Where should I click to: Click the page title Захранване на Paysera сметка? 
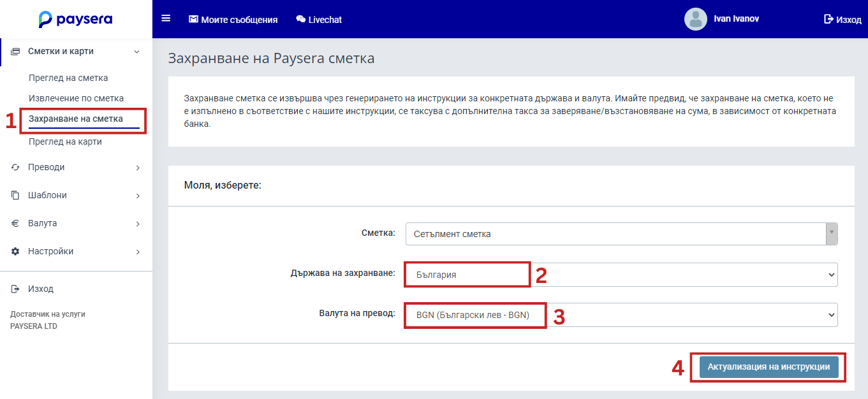271,59
